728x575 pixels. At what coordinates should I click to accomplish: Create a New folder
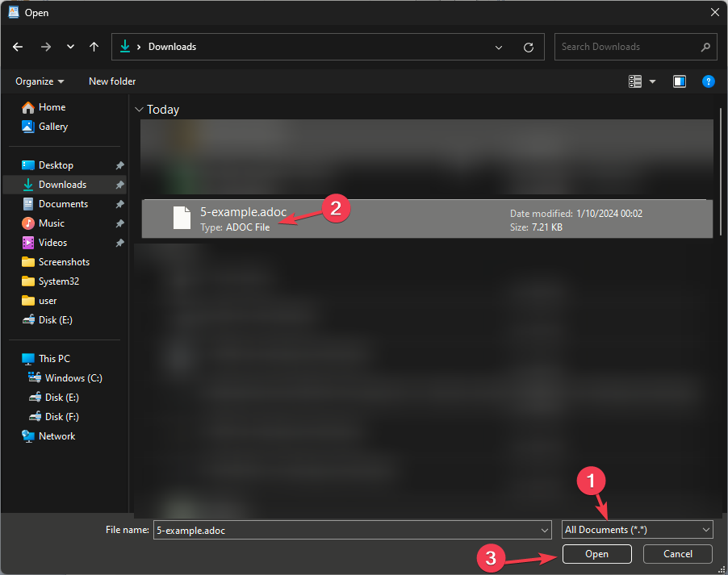tap(112, 81)
